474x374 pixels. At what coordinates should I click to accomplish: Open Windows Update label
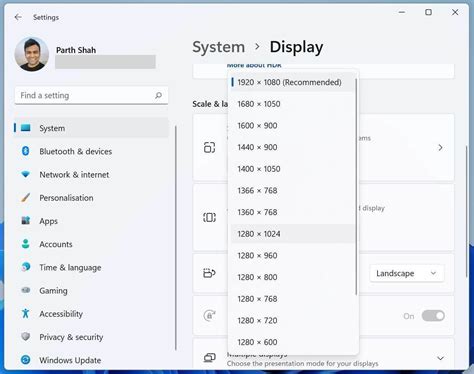(70, 360)
